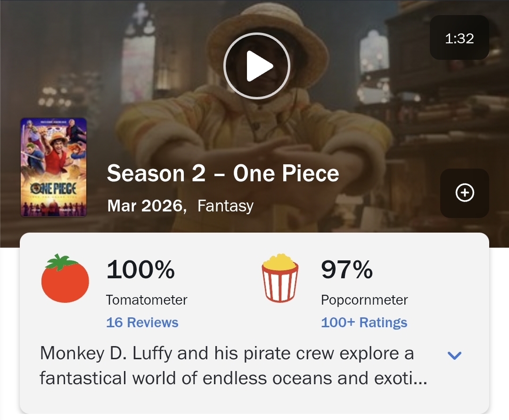This screenshot has height=420, width=509.
Task: Expand the synopsis with the chevron arrow
Action: pyautogui.click(x=454, y=355)
